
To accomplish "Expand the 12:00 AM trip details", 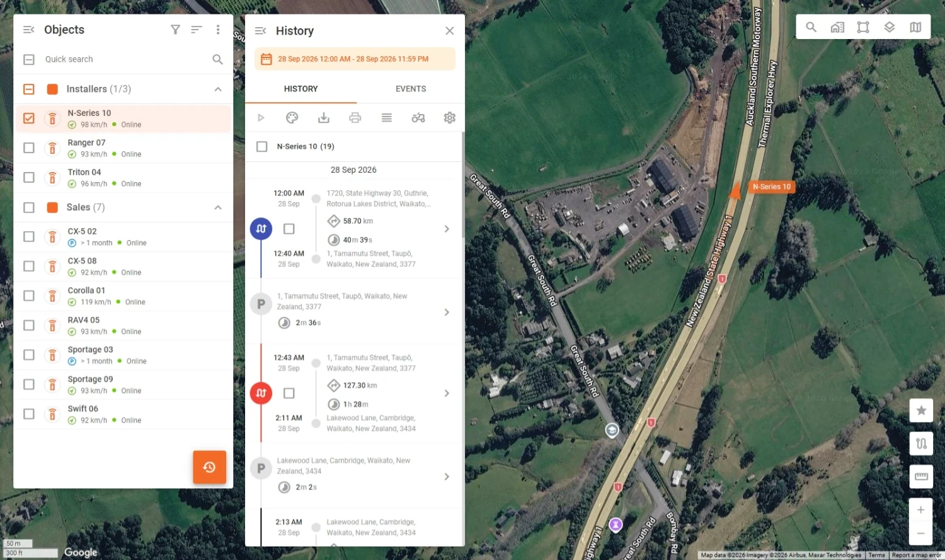I will 447,229.
